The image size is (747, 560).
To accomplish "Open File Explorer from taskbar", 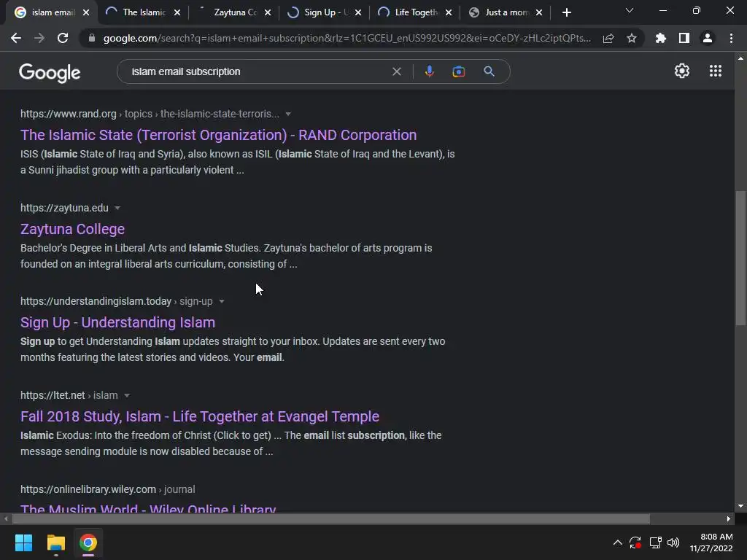I will click(x=55, y=542).
